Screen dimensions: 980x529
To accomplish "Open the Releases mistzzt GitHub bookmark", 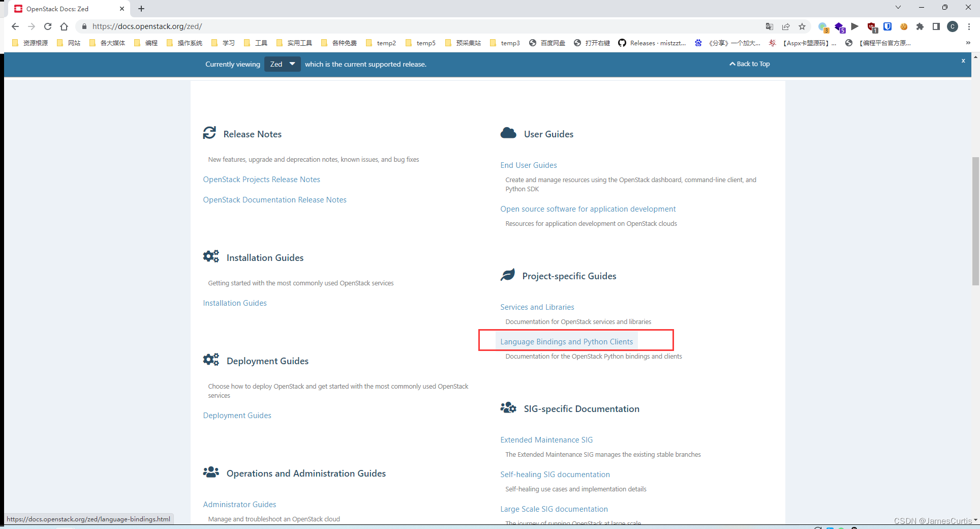I will [x=652, y=43].
